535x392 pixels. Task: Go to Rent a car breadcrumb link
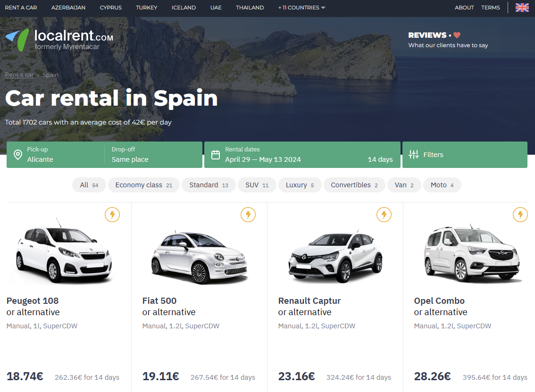(19, 75)
